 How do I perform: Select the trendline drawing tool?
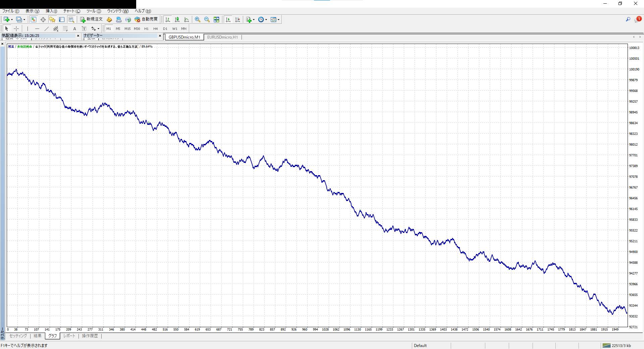(x=47, y=29)
